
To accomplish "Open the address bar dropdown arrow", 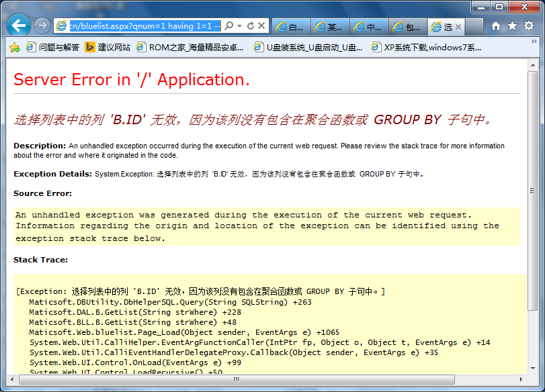I will 239,26.
